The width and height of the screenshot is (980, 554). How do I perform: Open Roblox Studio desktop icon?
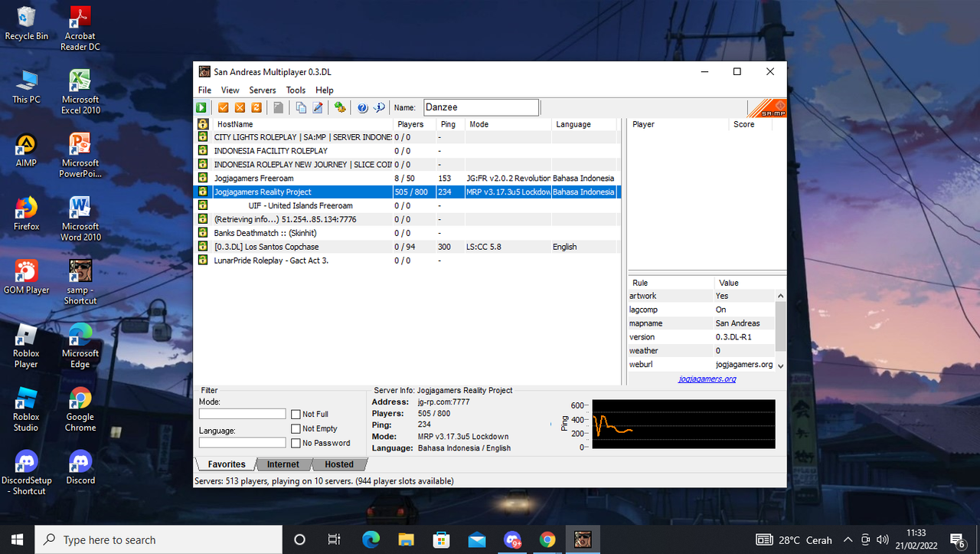pos(26,410)
